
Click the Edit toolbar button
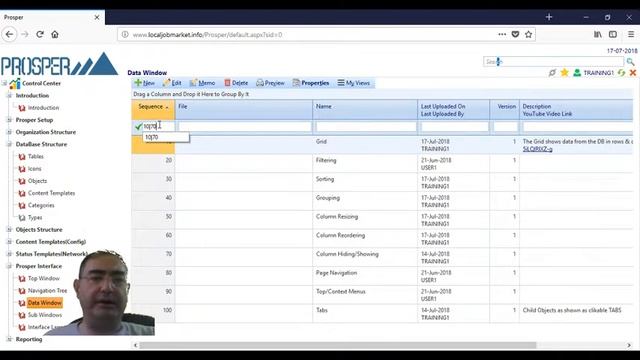[172, 83]
